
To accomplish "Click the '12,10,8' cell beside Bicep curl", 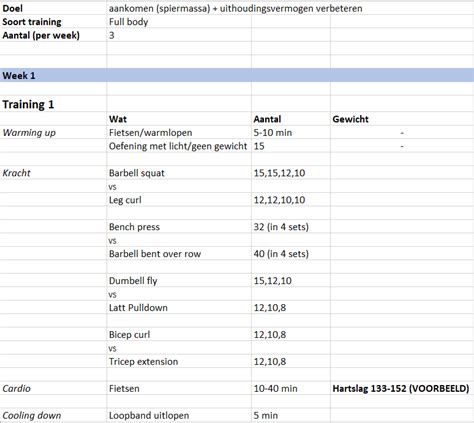I will tap(291, 334).
